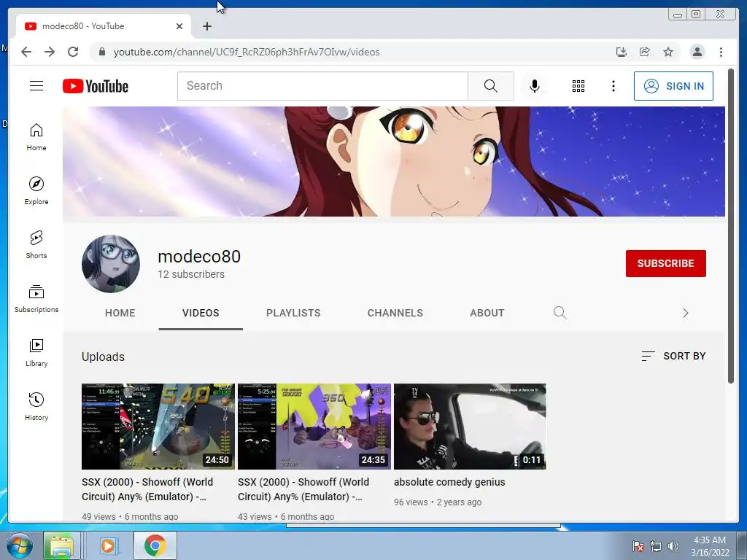Click the taskbar clock showing 4:35 AM
747x560 pixels.
pyautogui.click(x=710, y=546)
